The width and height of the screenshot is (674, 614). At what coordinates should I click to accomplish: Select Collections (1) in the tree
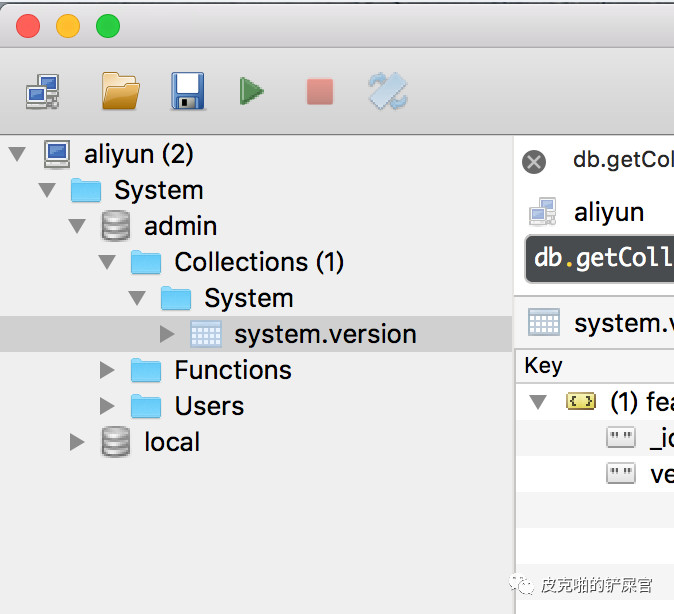(259, 262)
